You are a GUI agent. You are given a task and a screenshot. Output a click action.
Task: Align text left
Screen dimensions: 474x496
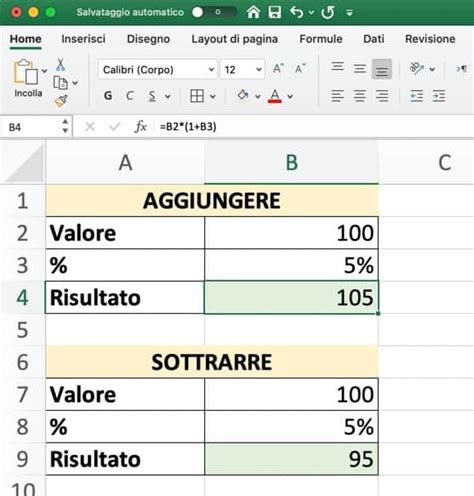click(337, 96)
